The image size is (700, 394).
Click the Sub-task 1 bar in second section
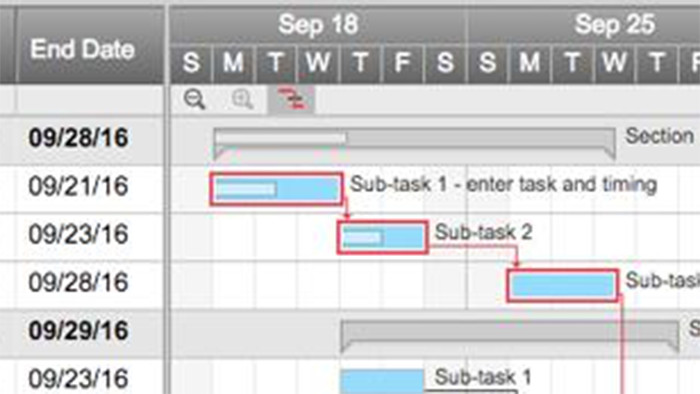pyautogui.click(x=382, y=382)
